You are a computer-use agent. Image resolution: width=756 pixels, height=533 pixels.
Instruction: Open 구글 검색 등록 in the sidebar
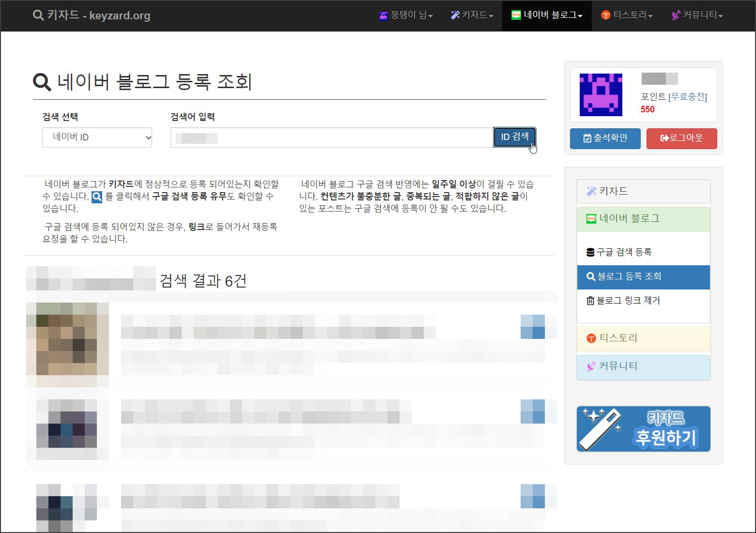(x=644, y=252)
